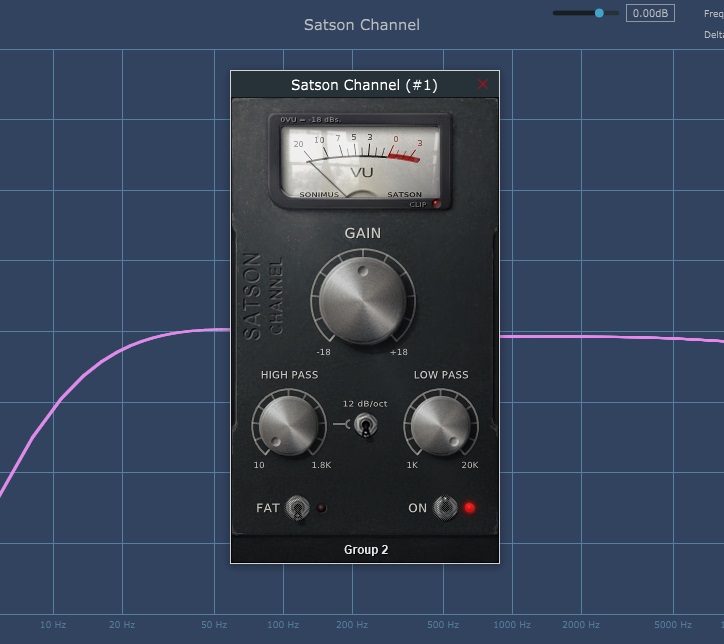Click the 0.00dB value field
Screen dimensions: 724x644
[650, 13]
